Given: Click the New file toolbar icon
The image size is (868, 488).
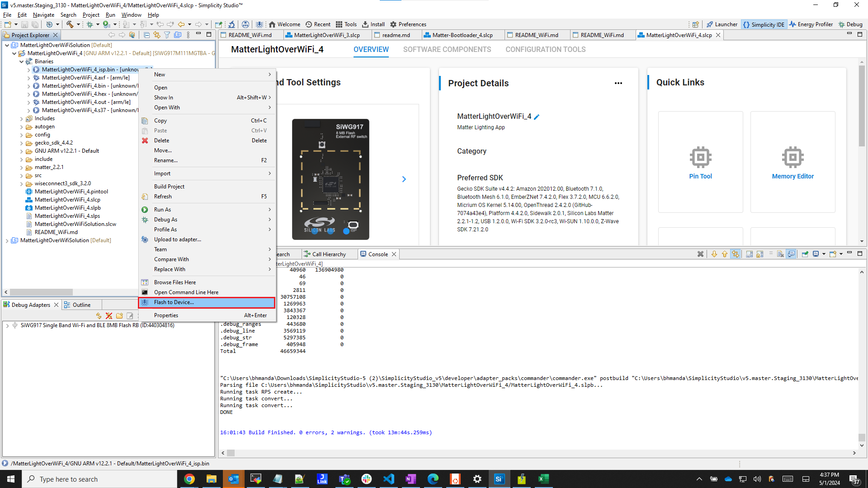Looking at the screenshot, I should click(8, 24).
